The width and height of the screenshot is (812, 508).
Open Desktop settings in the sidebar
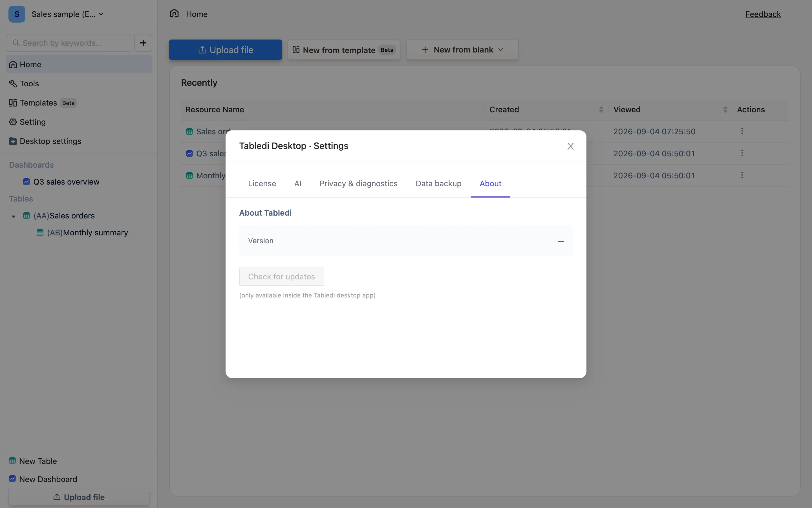coord(79,141)
